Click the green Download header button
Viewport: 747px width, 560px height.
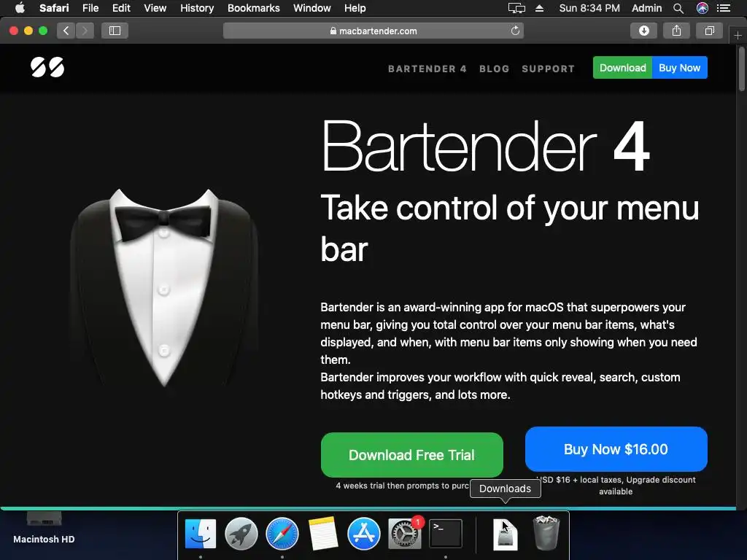pyautogui.click(x=623, y=68)
